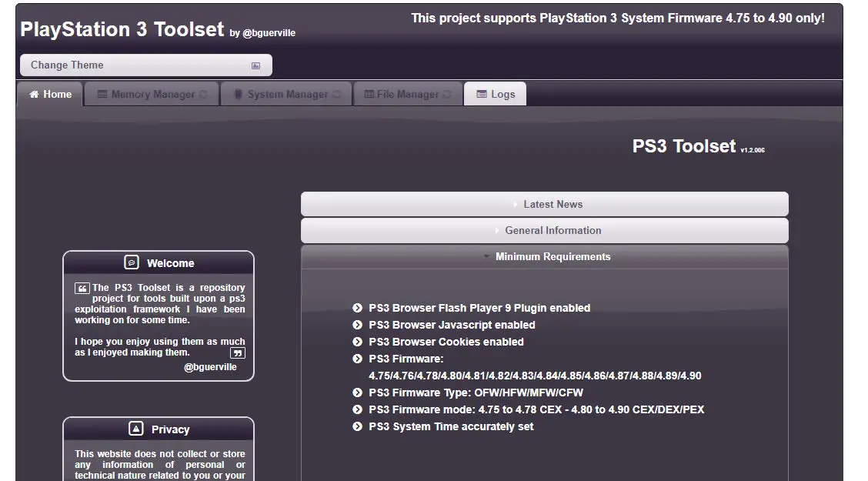
Task: Expand the Latest News section
Action: point(545,204)
